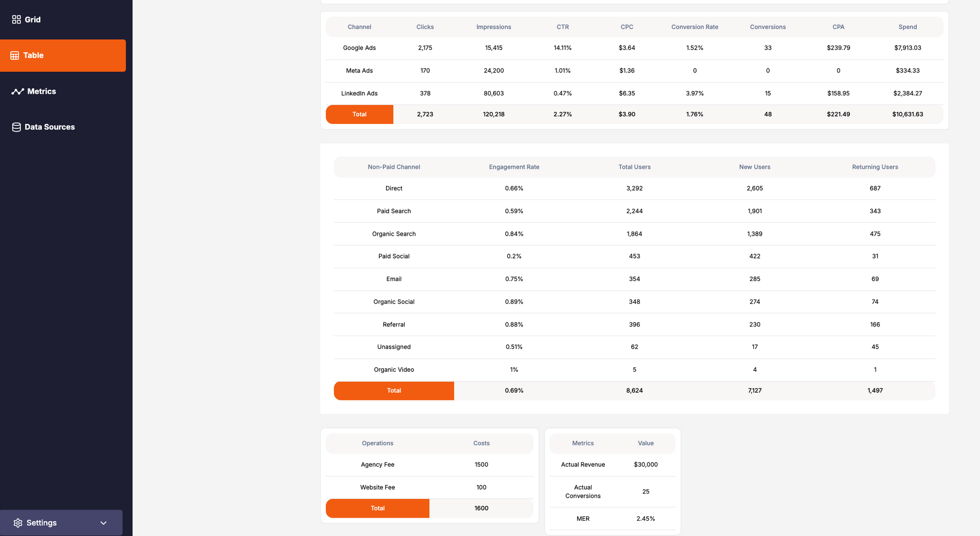Click total new users value 7,127
980x536 pixels.
[x=754, y=391]
